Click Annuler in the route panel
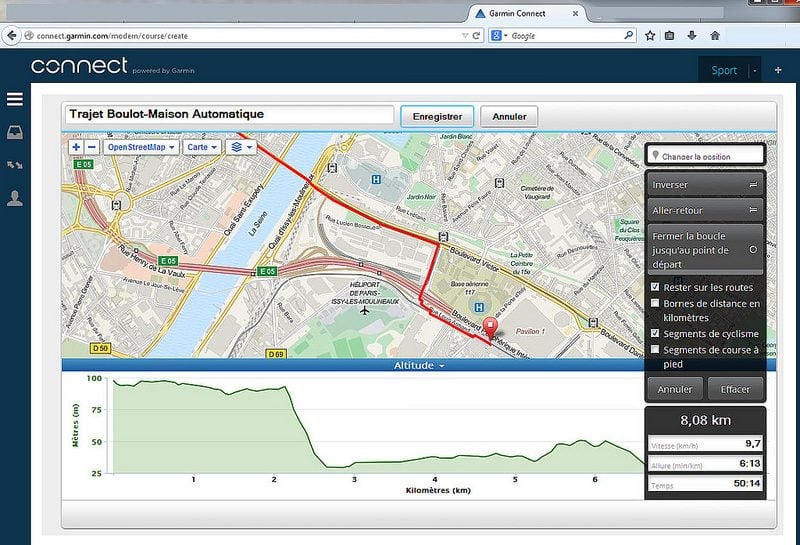This screenshot has height=545, width=800. coord(675,389)
